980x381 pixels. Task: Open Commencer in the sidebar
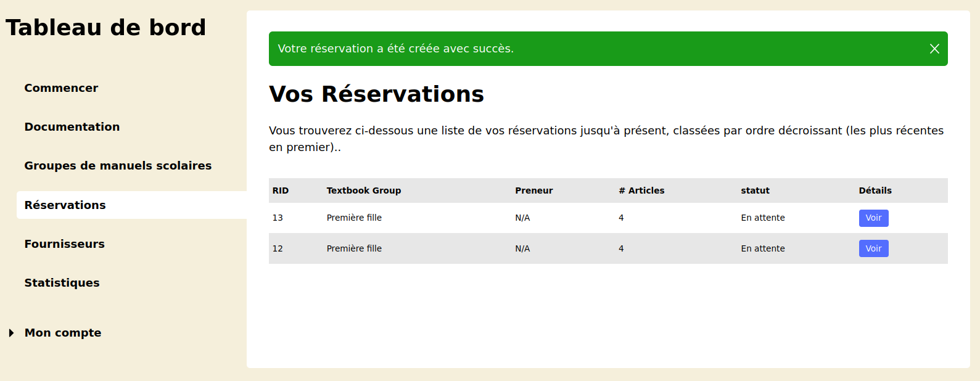[61, 88]
